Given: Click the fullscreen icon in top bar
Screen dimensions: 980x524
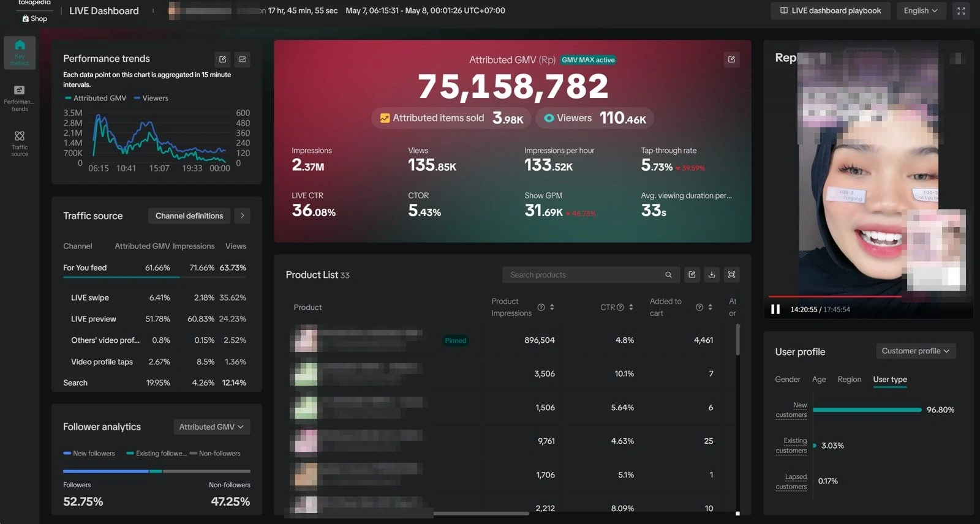Looking at the screenshot, I should pyautogui.click(x=961, y=10).
